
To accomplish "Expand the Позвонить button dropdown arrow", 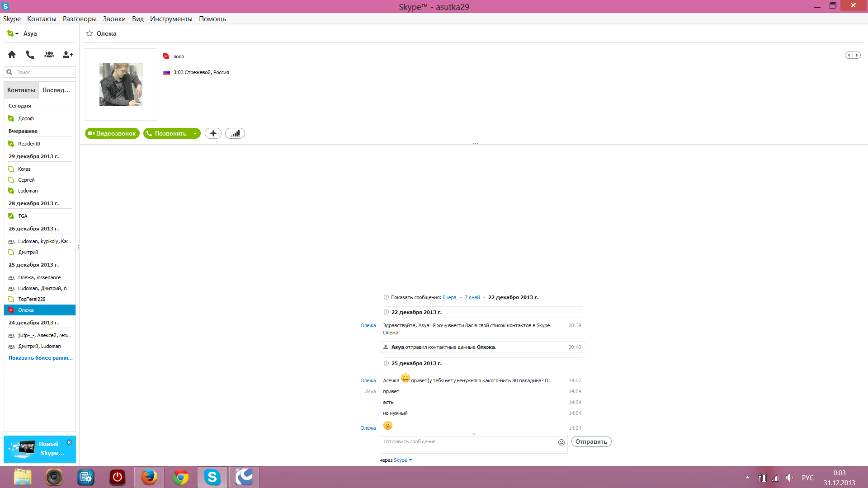I will click(x=195, y=133).
